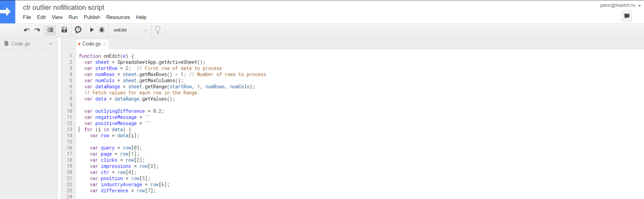This screenshot has height=199, width=644.
Task: Click line number 1 in the gutter
Action: 71,56
